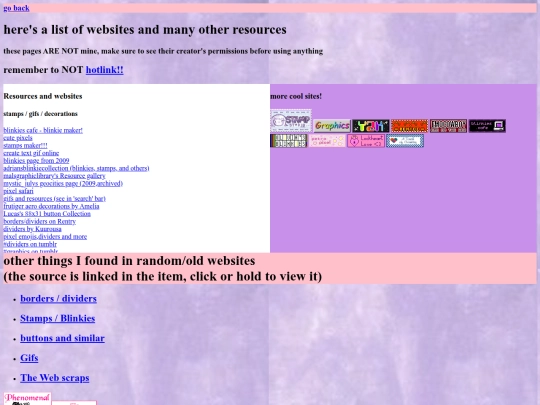Open blinkies page from 2009 link

pos(36,160)
